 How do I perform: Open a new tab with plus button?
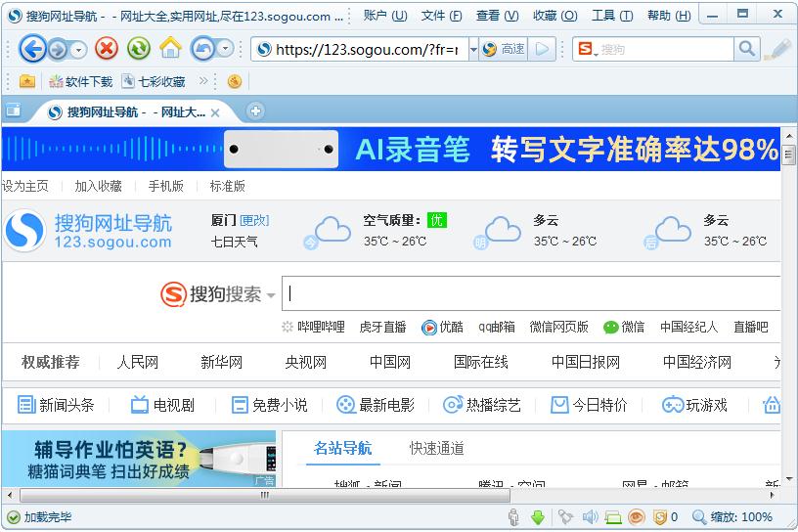255,111
